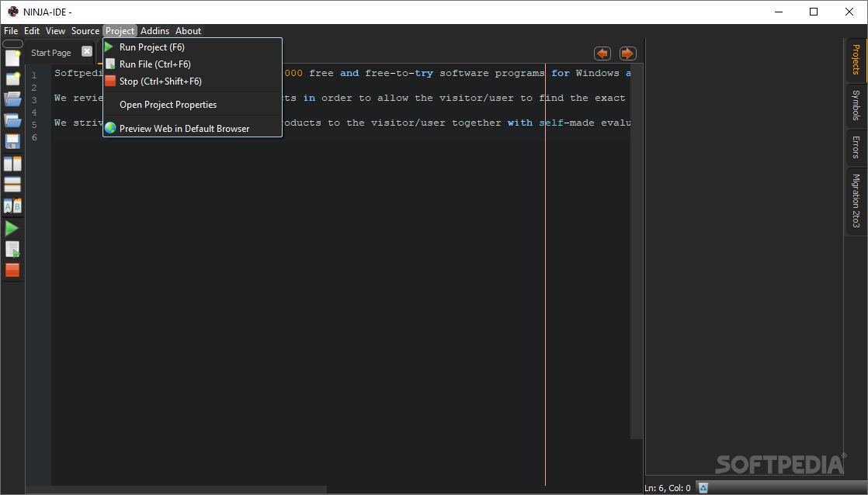Open the View menu
The width and height of the screenshot is (868, 495).
pos(55,31)
